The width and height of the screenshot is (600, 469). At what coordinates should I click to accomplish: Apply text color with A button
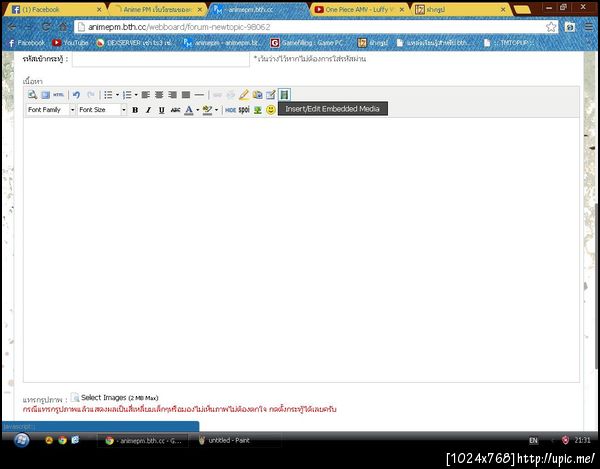189,110
